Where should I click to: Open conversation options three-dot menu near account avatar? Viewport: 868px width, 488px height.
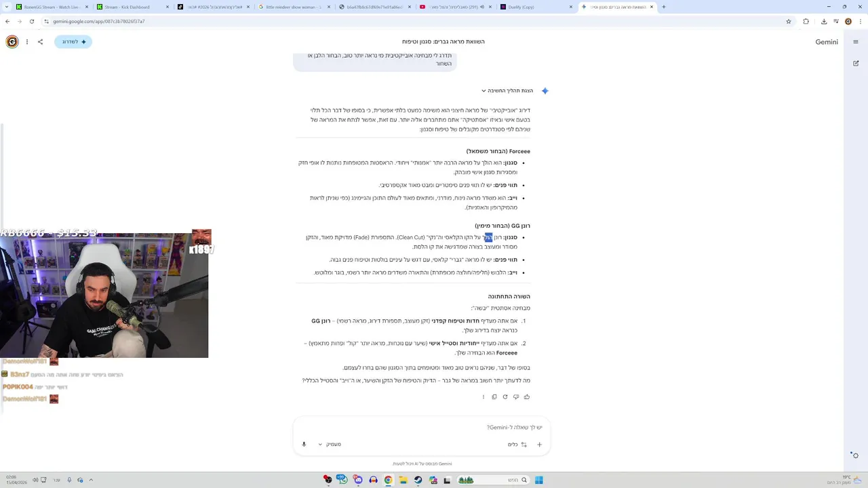tap(27, 42)
